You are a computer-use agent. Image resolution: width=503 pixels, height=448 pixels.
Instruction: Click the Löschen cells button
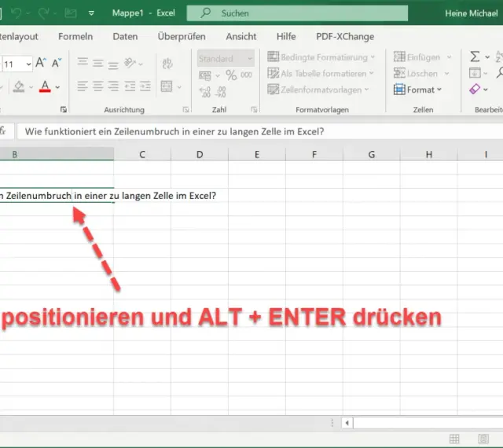[x=416, y=74]
